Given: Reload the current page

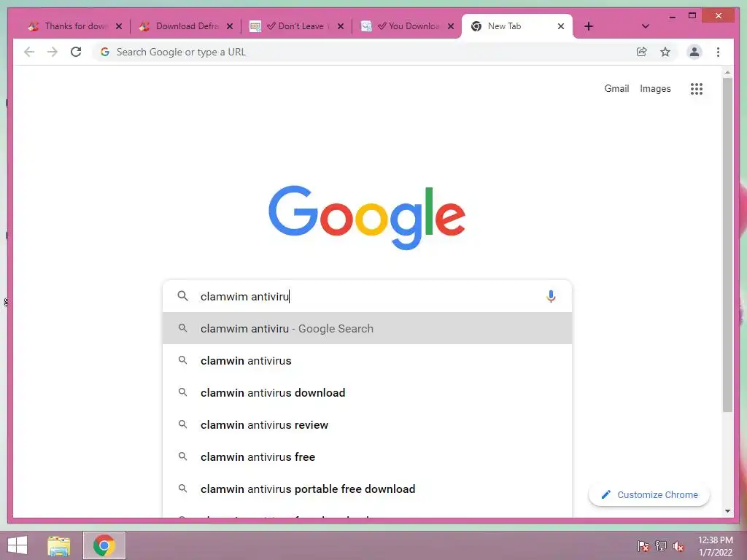Looking at the screenshot, I should coord(76,52).
